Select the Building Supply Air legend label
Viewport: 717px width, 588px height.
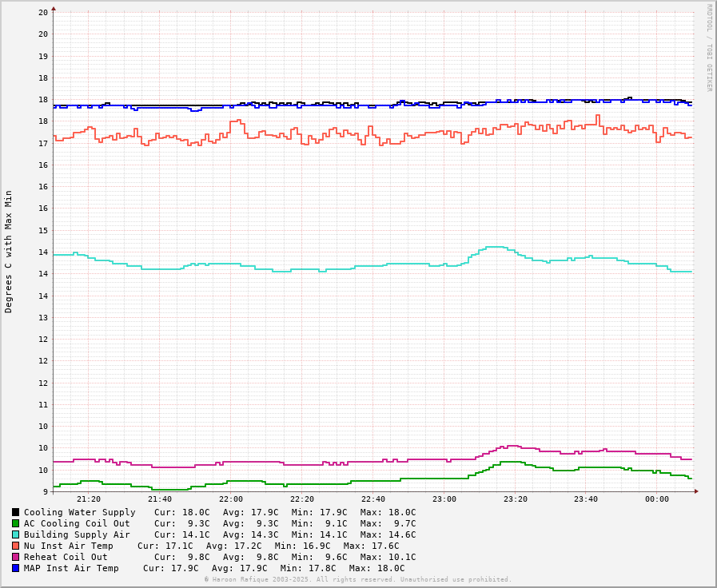(77, 534)
